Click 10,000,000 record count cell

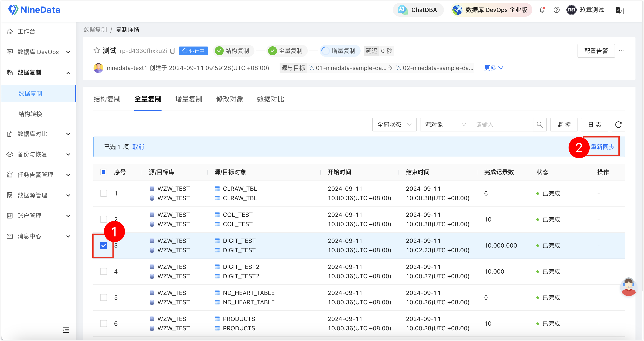[x=501, y=246]
